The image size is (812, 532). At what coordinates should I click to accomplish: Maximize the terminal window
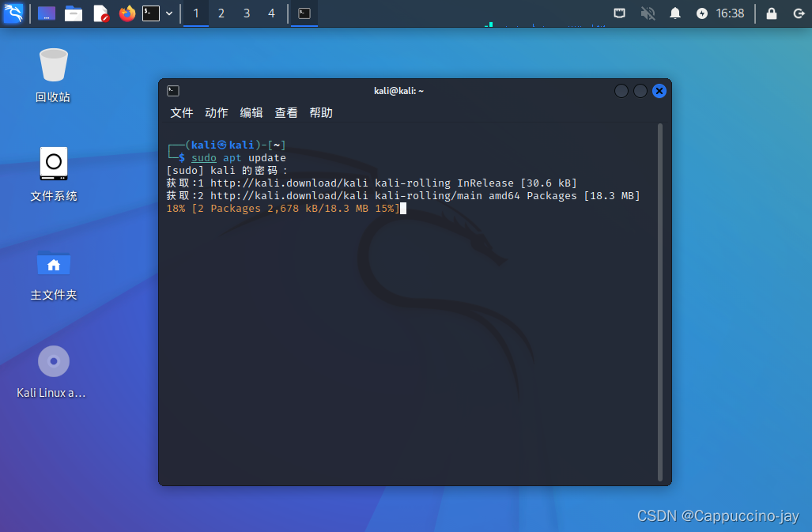point(640,91)
